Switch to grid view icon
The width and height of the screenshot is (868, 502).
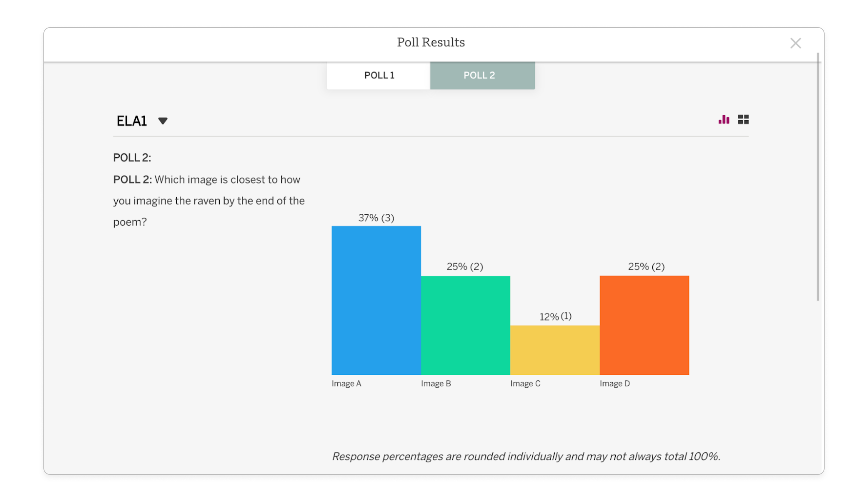pyautogui.click(x=743, y=119)
